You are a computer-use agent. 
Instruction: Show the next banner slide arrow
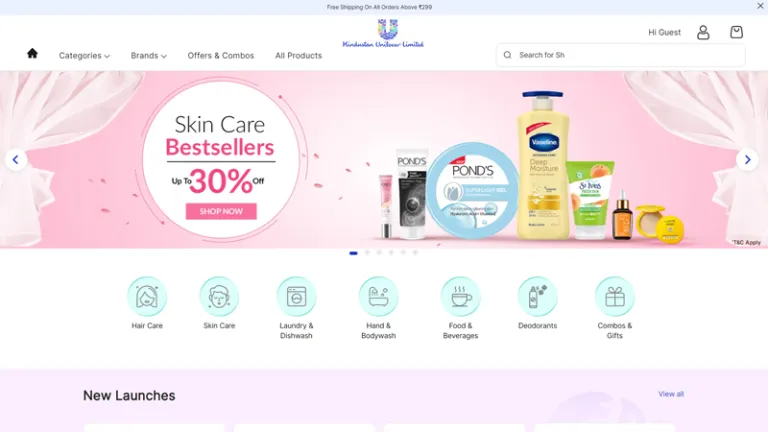point(747,160)
